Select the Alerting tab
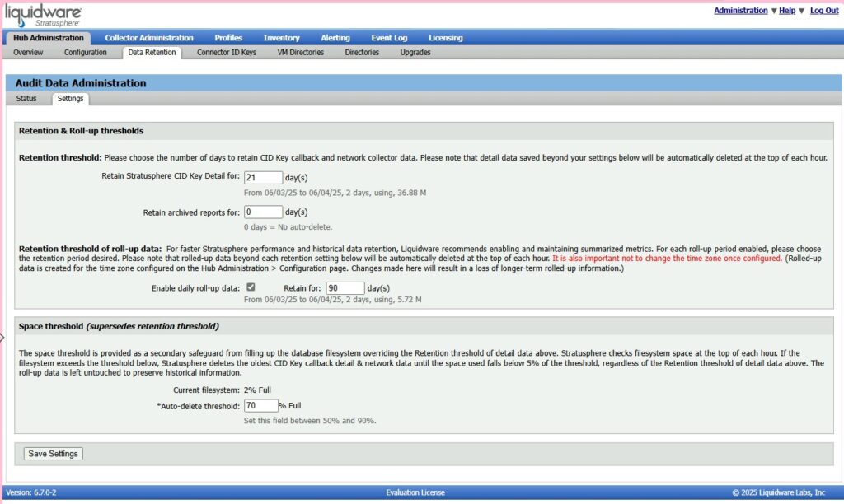The height and width of the screenshot is (504, 844). point(335,38)
